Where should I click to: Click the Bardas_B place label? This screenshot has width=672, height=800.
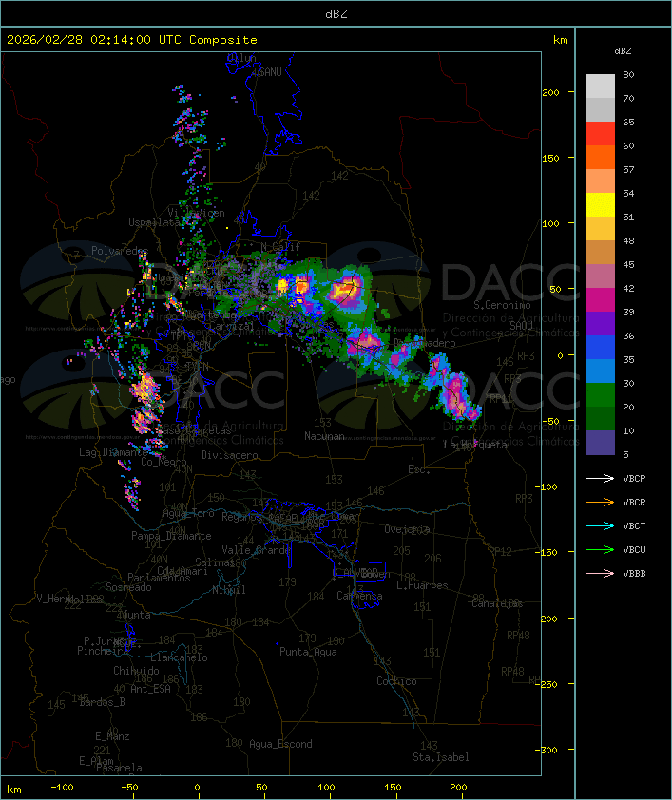pyautogui.click(x=102, y=702)
